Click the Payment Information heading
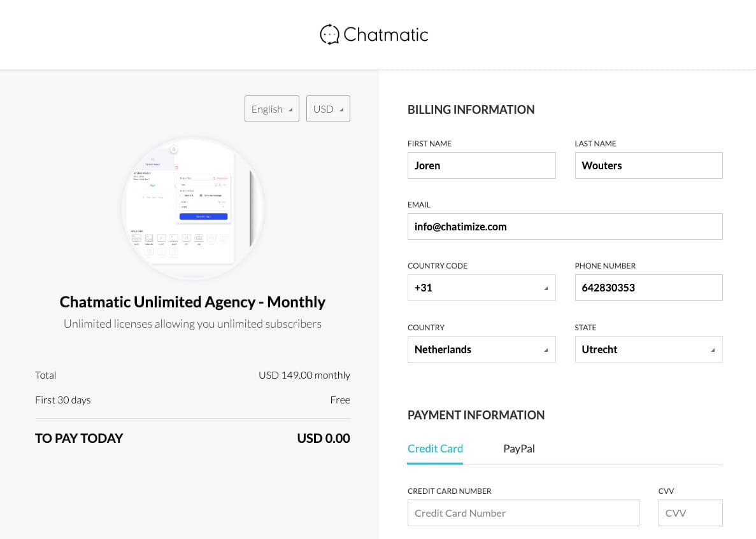Image resolution: width=756 pixels, height=539 pixels. [476, 415]
